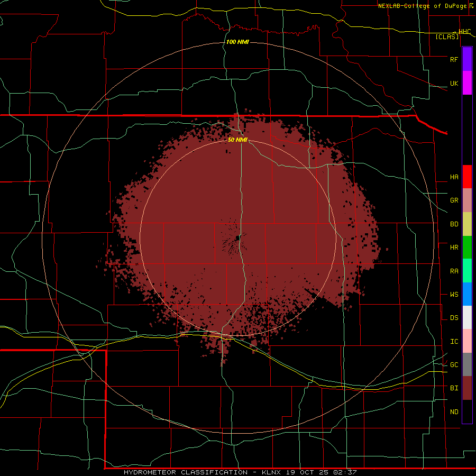
Task: Pick the yellow BD legend swatch
Action: tap(467, 224)
